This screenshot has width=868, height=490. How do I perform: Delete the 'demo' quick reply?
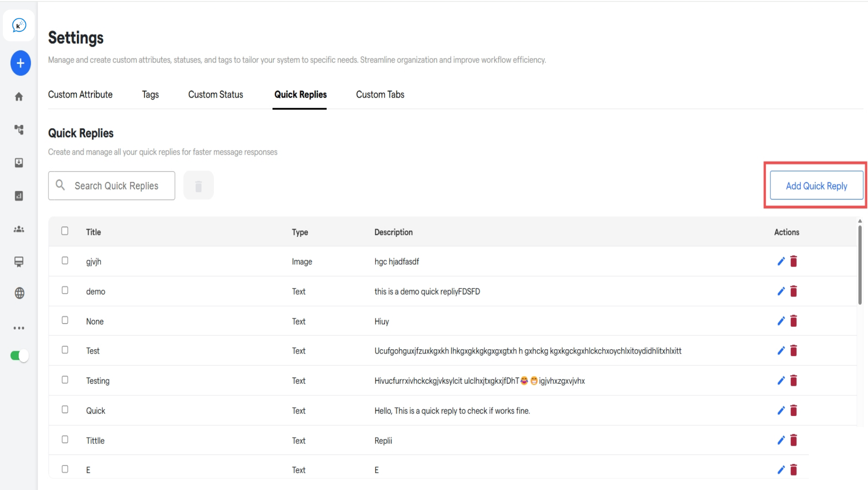[794, 291]
